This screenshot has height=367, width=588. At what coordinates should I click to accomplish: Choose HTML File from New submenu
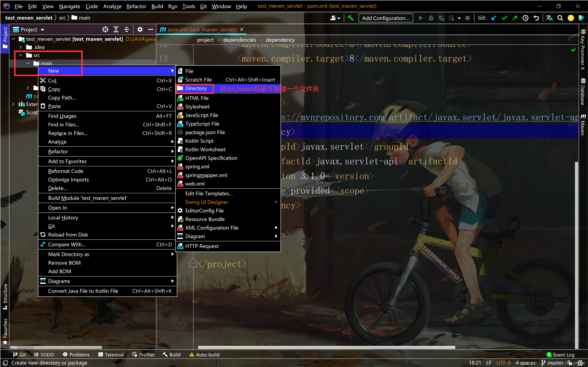coord(197,98)
